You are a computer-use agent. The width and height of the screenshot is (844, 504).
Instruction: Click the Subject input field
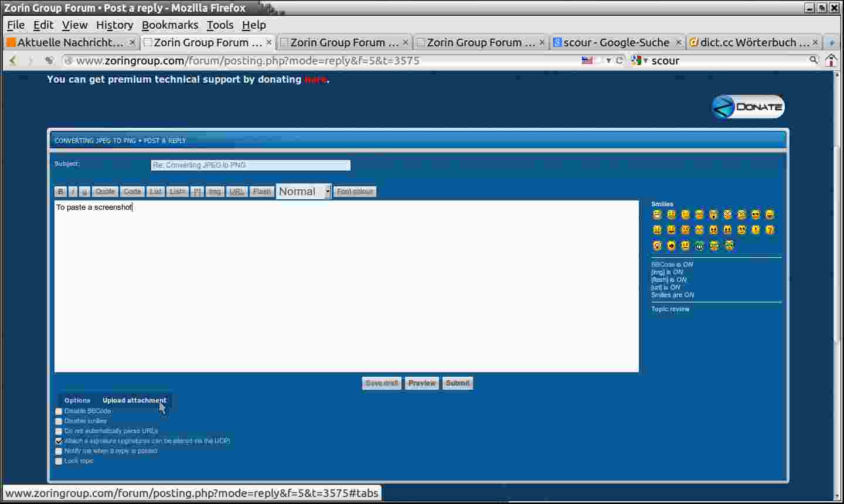click(250, 165)
